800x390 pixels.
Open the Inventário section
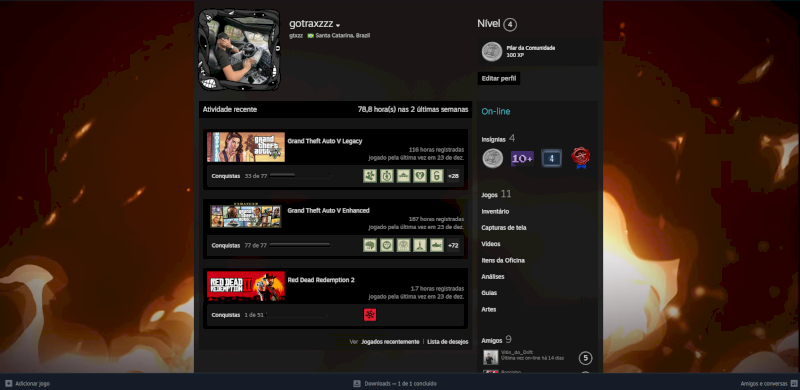pos(495,211)
